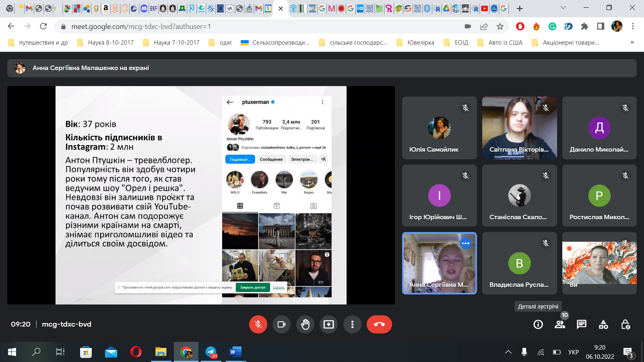The height and width of the screenshot is (362, 644).
Task: Select Юлія Самойлик participant tile
Action: coord(439,128)
